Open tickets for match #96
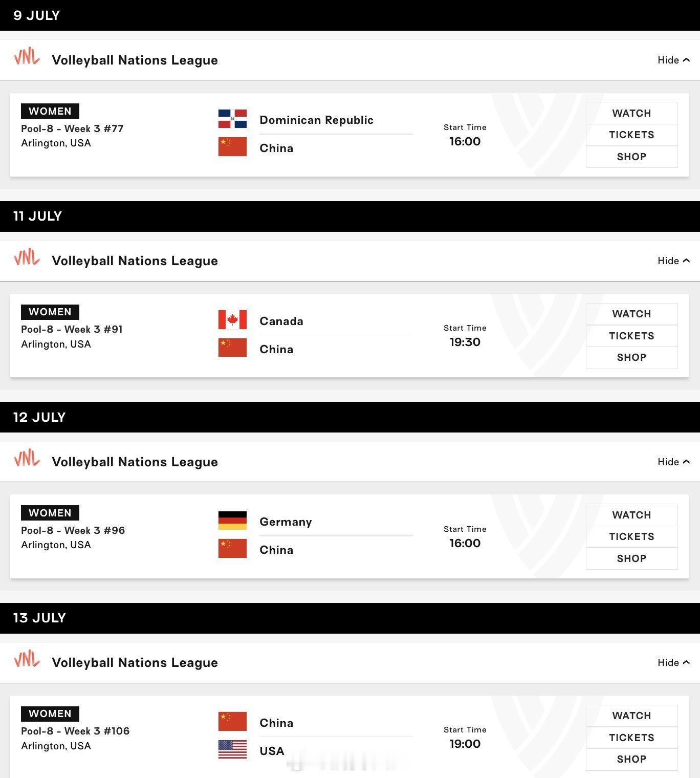This screenshot has height=778, width=700. pyautogui.click(x=631, y=536)
